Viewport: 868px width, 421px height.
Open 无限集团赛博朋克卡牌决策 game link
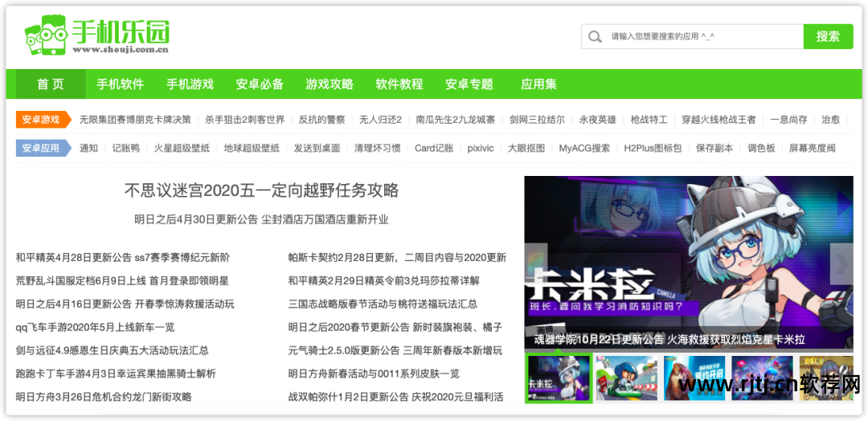tap(135, 120)
